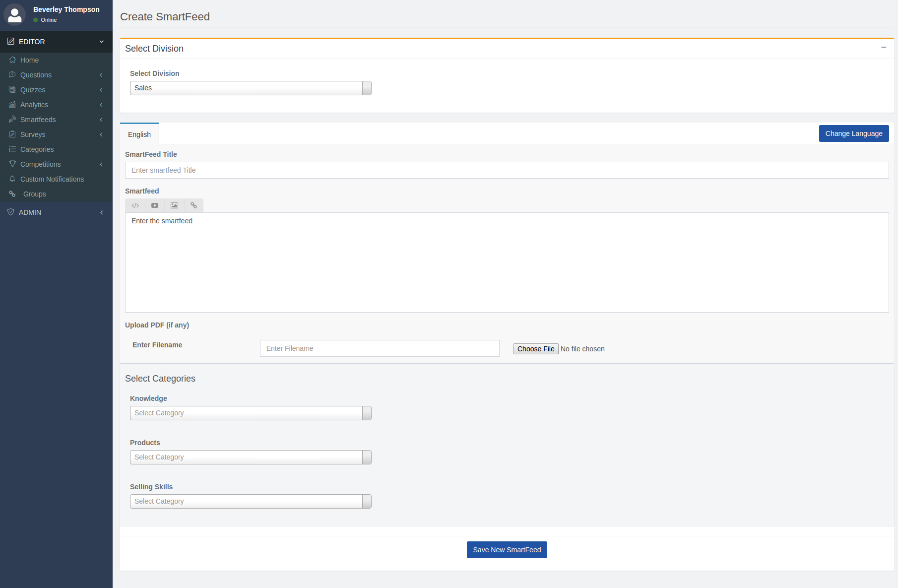
Task: Open Custom Notifications in the sidebar
Action: tap(52, 179)
